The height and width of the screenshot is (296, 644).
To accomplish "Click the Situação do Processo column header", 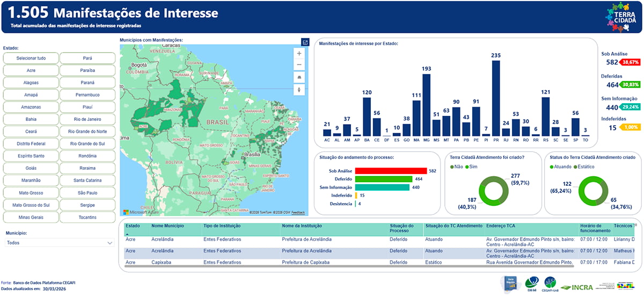I will [401, 228].
